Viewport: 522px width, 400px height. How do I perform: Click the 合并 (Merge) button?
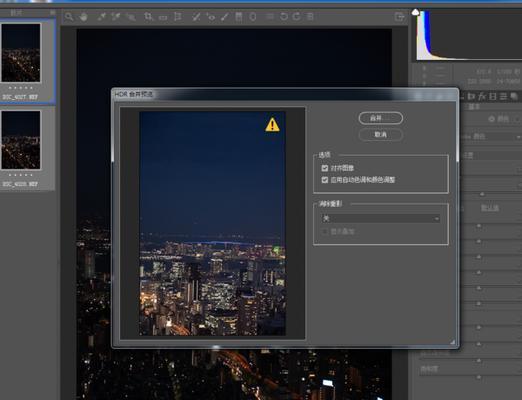point(381,118)
